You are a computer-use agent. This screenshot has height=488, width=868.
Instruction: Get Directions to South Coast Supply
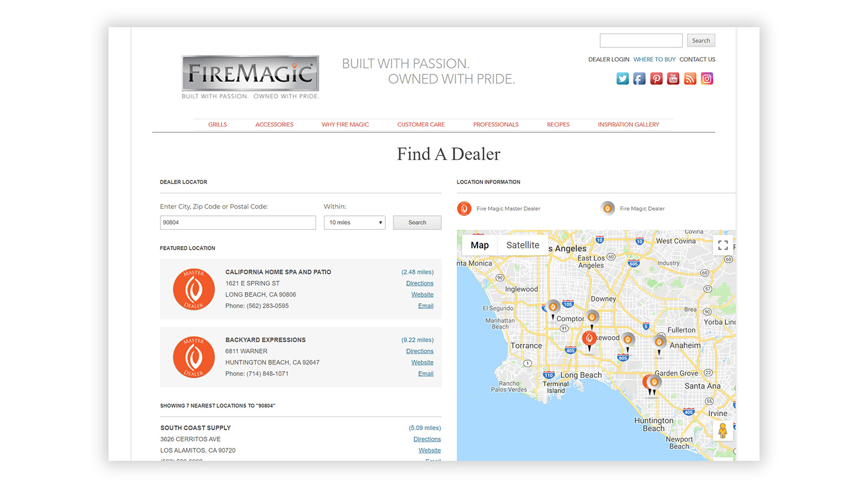427,439
